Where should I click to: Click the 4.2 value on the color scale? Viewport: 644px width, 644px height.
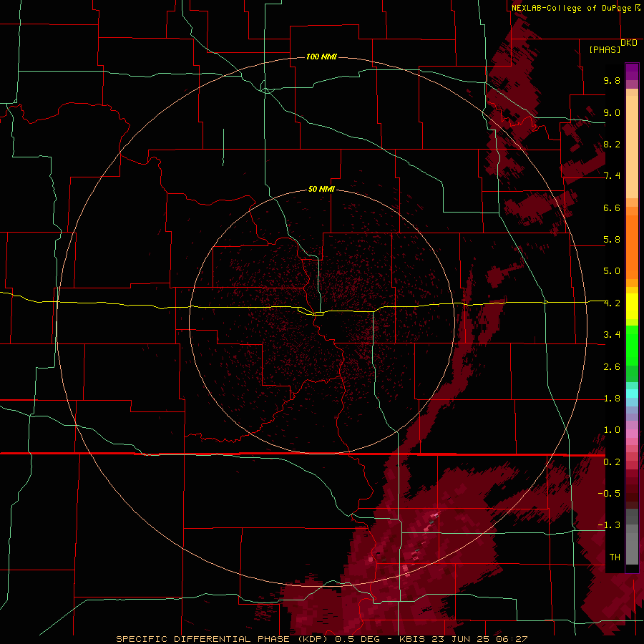(612, 303)
